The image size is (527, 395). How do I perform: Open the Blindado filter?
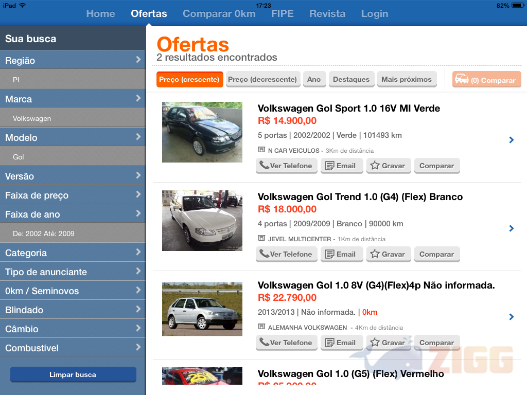pyautogui.click(x=73, y=310)
